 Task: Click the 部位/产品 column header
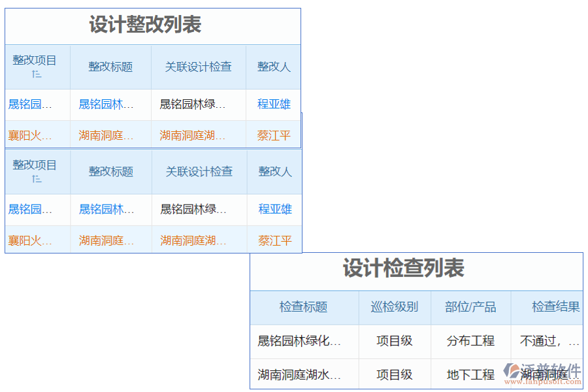click(x=470, y=308)
